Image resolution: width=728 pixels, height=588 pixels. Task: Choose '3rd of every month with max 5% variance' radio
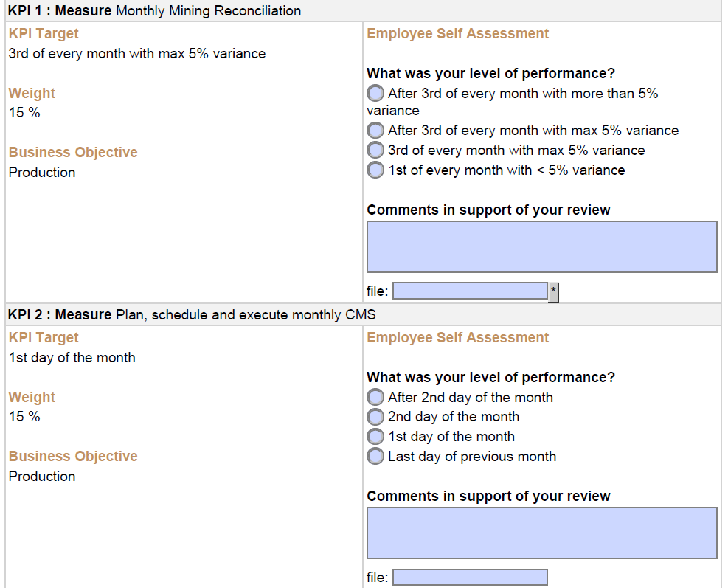pyautogui.click(x=375, y=150)
